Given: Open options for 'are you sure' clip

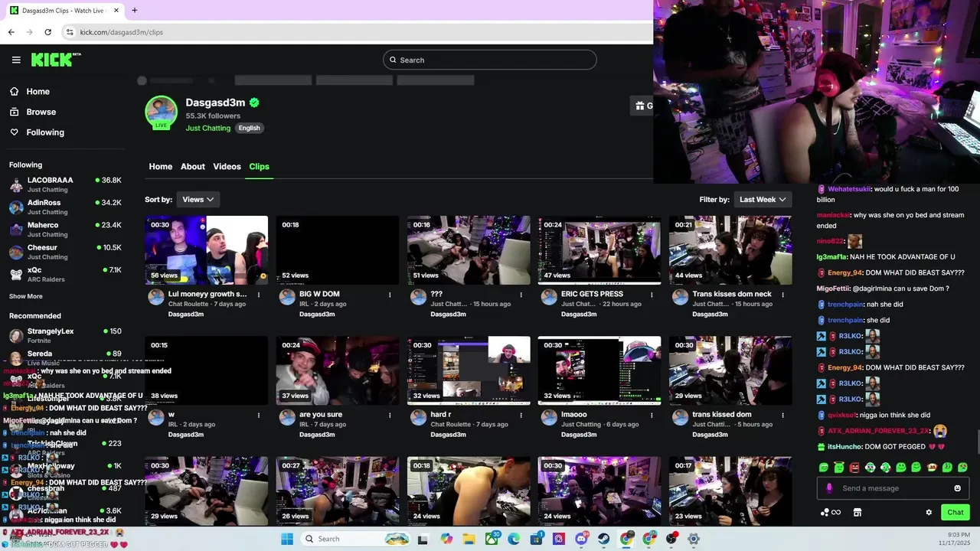Looking at the screenshot, I should (390, 415).
